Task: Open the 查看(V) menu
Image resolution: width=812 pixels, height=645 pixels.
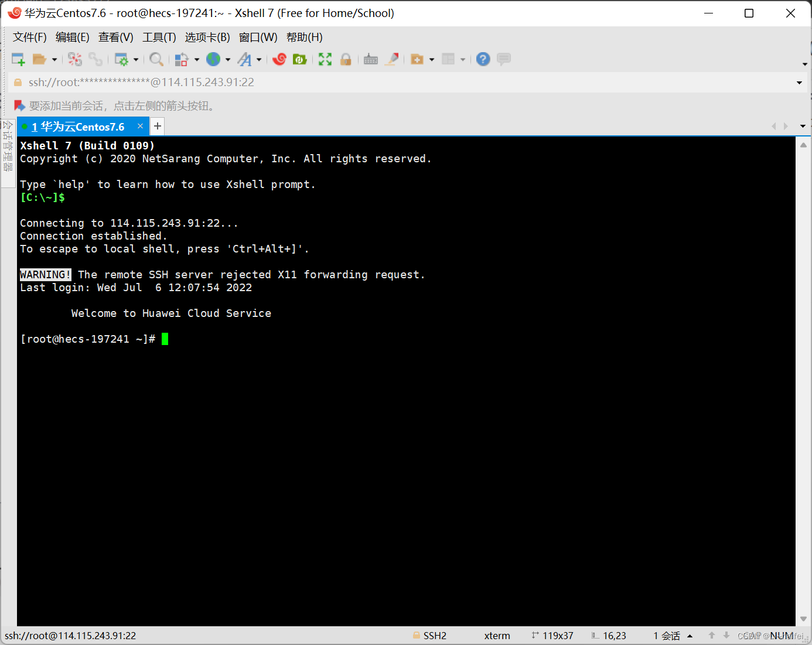Action: pos(116,37)
